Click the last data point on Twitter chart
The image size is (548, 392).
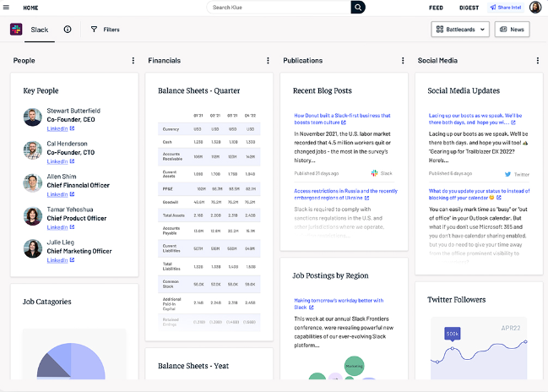[x=525, y=341]
